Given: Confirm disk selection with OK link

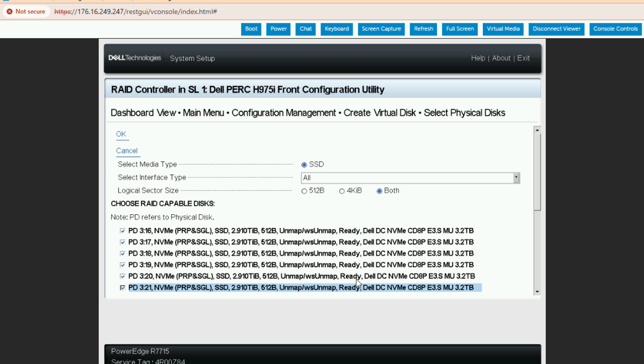Looking at the screenshot, I should point(121,134).
